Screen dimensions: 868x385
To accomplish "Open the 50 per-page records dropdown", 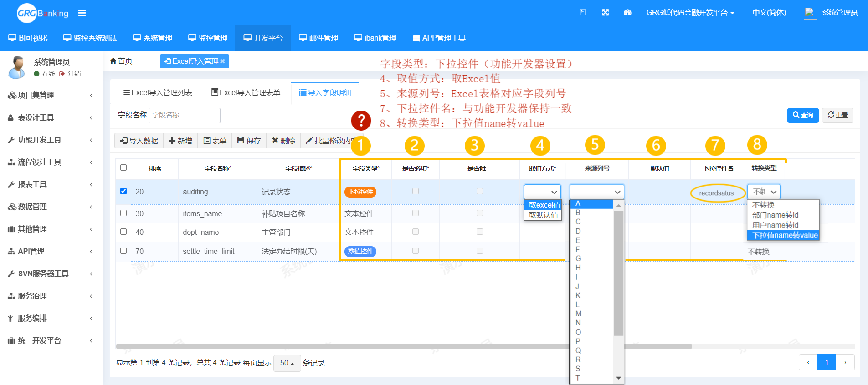I will 287,363.
